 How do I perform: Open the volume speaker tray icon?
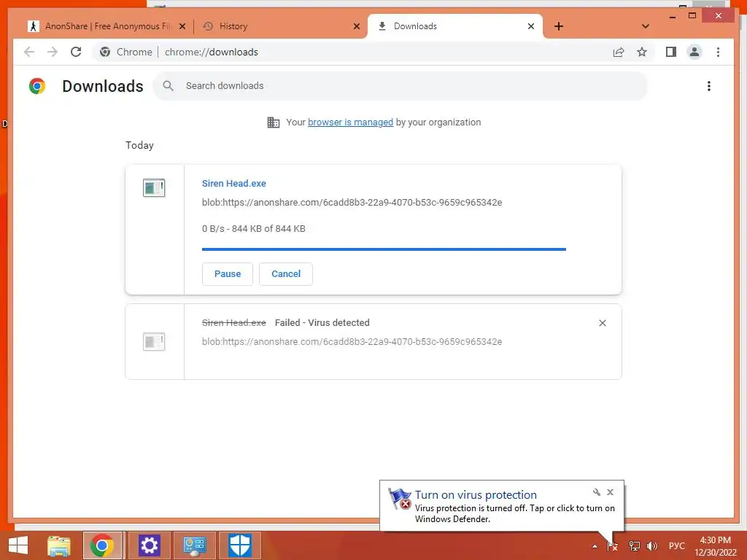click(651, 546)
